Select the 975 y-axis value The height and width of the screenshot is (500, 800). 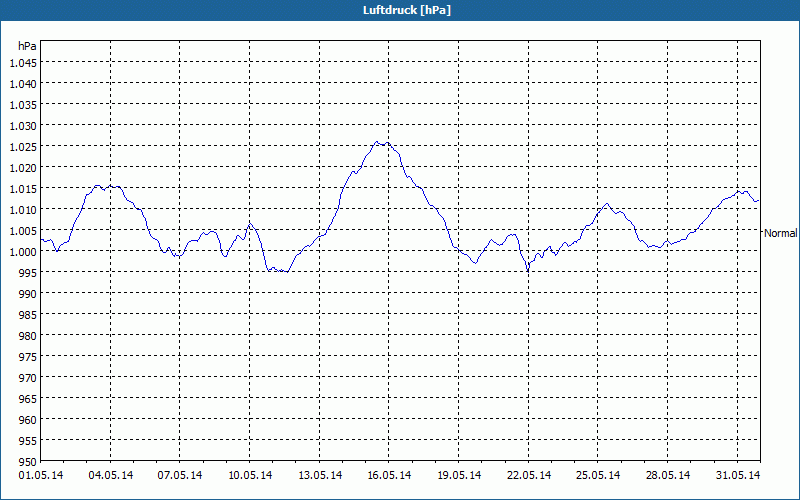coord(28,357)
